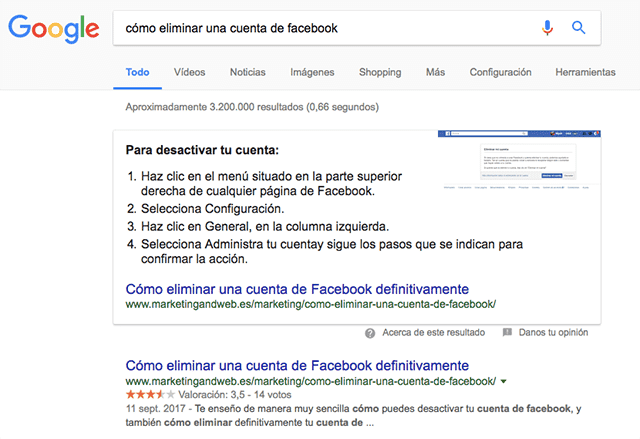Image resolution: width=640 pixels, height=439 pixels.
Task: Open the Noticias tab
Action: tap(247, 72)
